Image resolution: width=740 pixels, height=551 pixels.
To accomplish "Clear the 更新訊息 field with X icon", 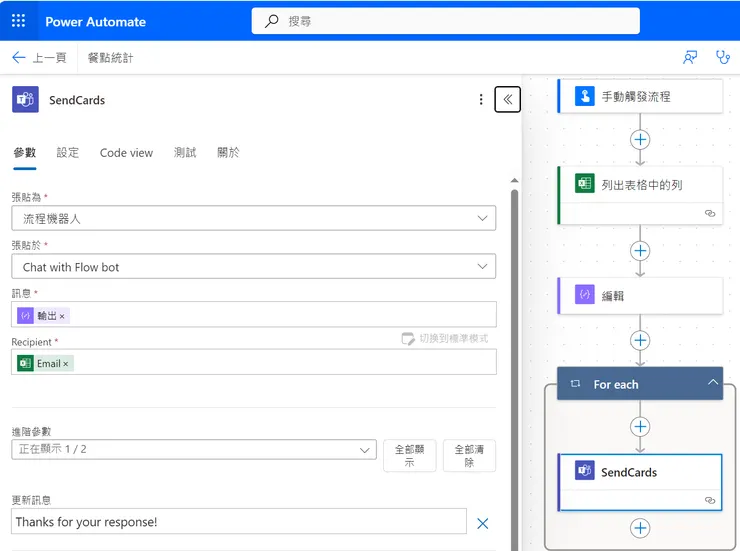I will pos(482,523).
